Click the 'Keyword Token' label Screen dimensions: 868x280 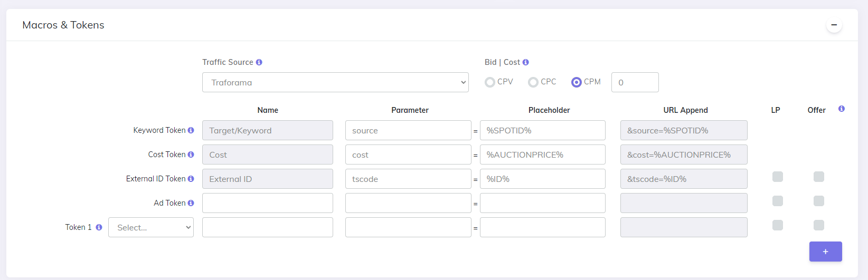coord(159,130)
